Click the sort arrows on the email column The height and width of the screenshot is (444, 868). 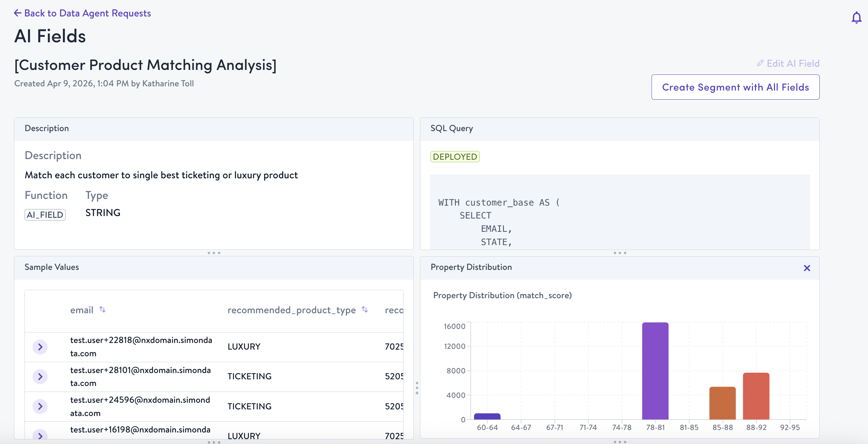102,309
